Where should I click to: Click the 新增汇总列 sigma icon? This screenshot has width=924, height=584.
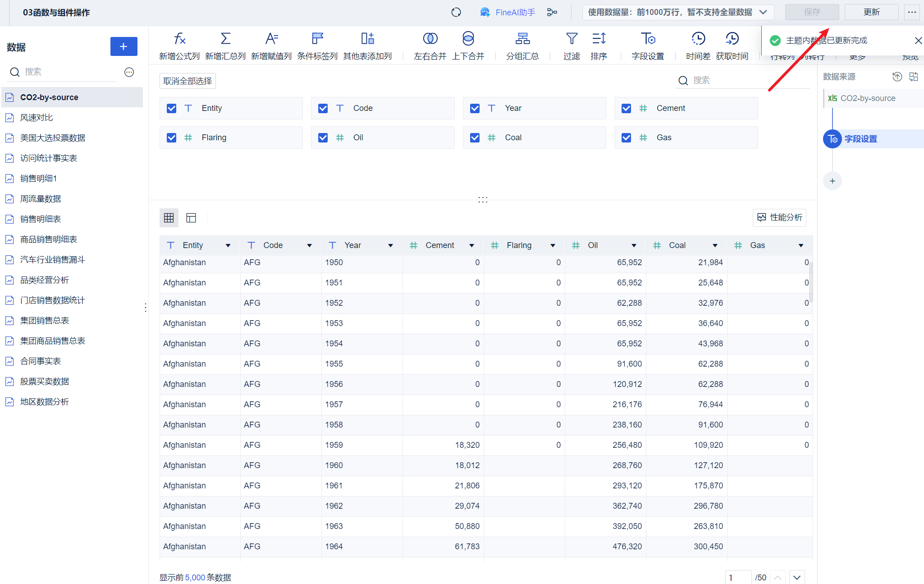pyautogui.click(x=225, y=39)
